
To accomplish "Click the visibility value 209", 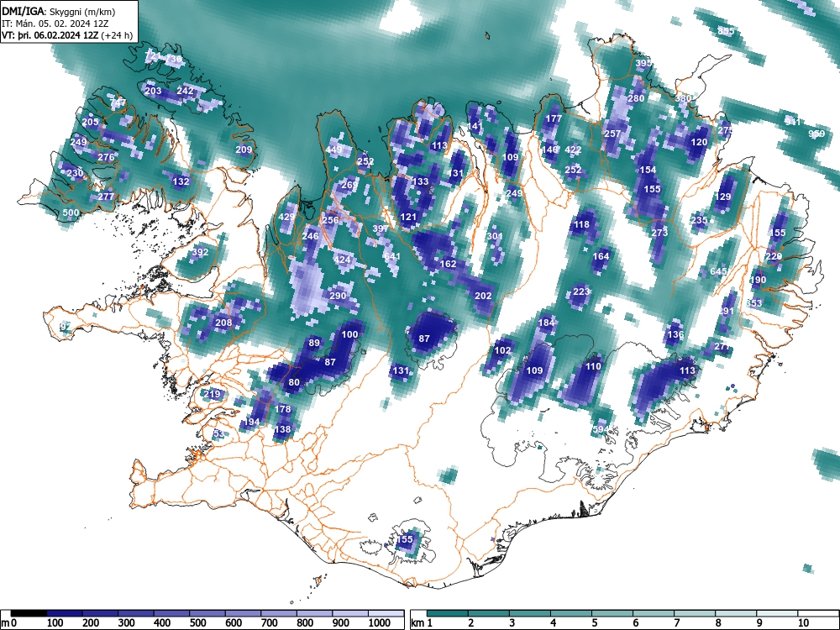I will click(244, 150).
